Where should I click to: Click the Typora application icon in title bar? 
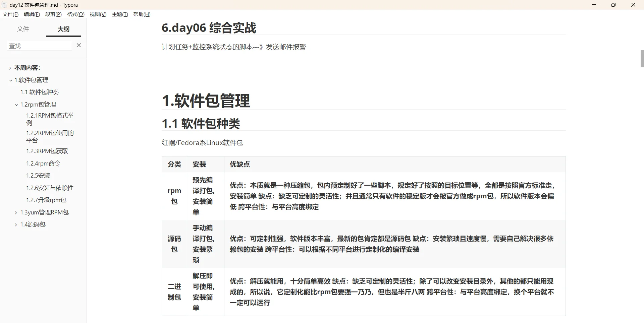coord(4,5)
